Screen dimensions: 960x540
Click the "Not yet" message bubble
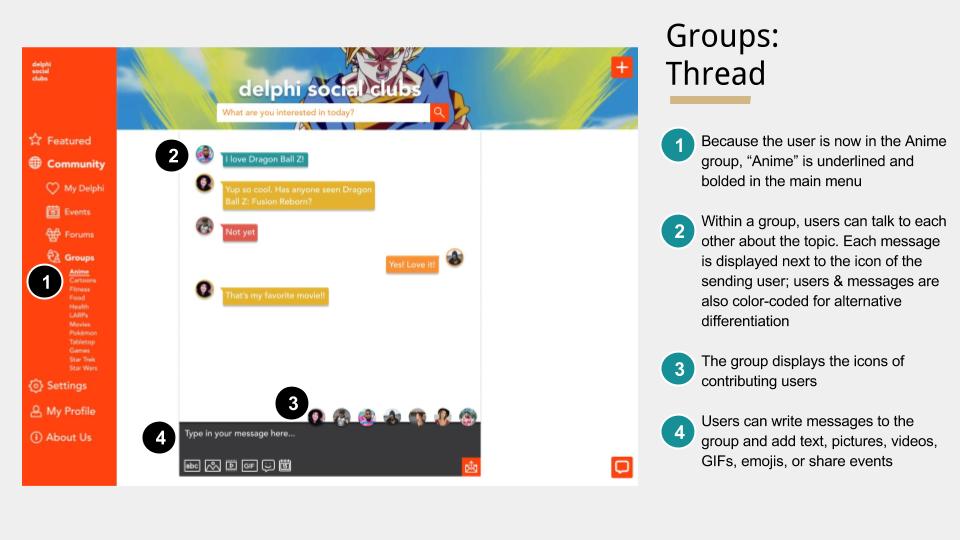click(240, 232)
